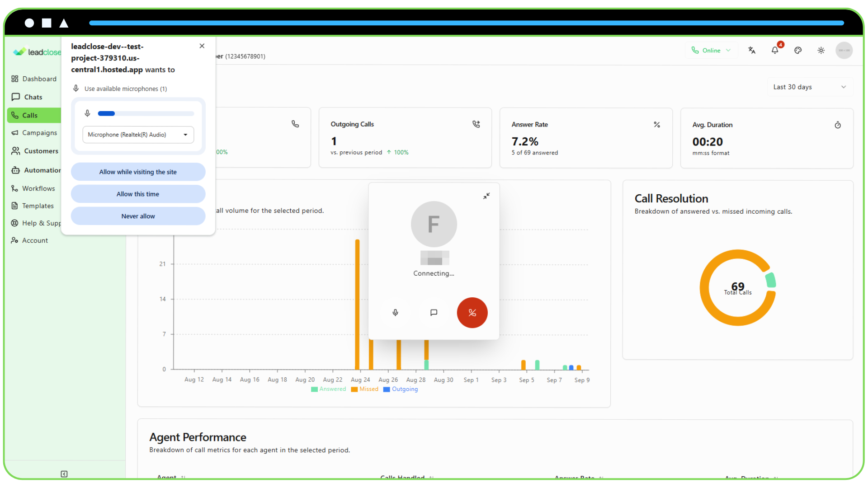This screenshot has height=488, width=868.
Task: Open the Online status dropdown
Action: tap(711, 51)
